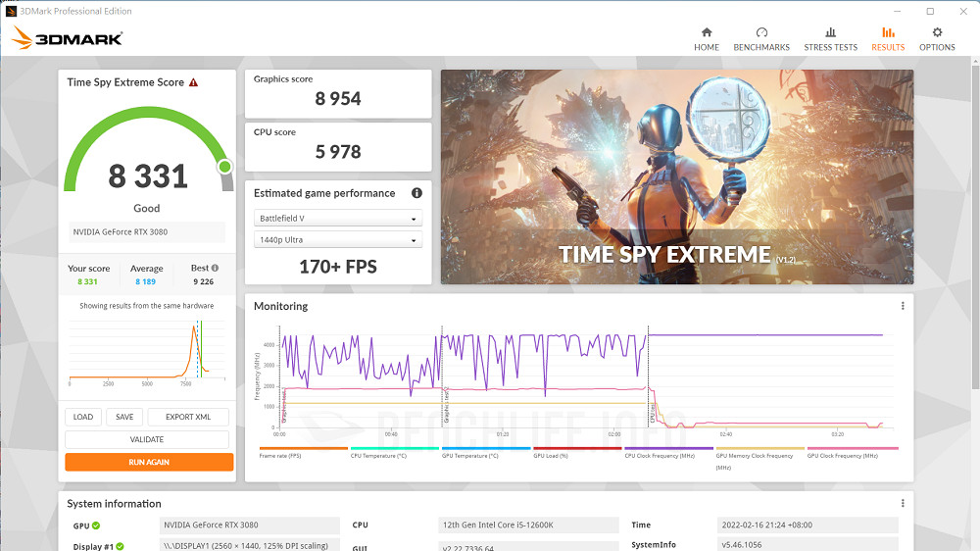The width and height of the screenshot is (980, 551).
Task: Click NVIDIA GeForce RTX 3080 under the score gauge
Action: coord(147,232)
